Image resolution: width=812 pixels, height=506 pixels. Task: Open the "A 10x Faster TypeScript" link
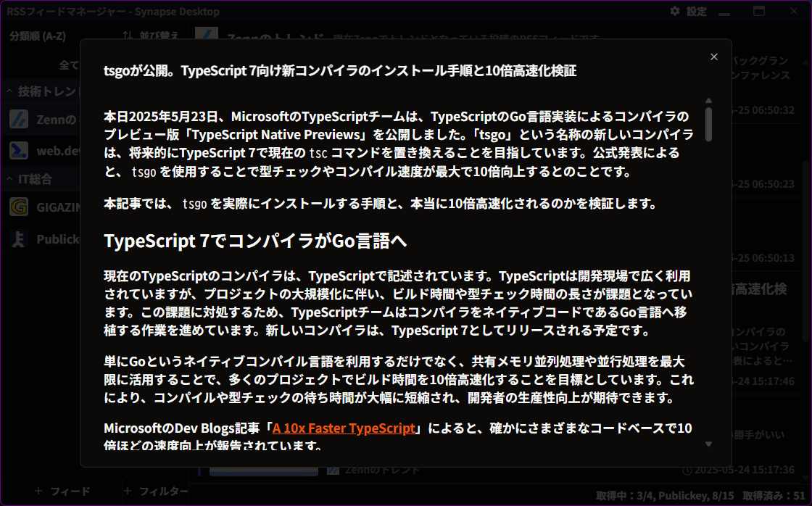(344, 428)
